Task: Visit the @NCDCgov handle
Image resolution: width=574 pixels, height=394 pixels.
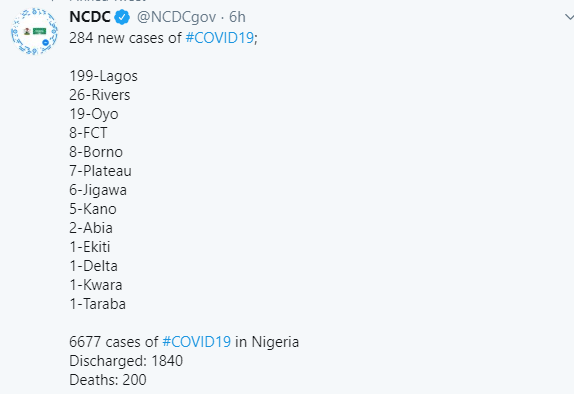Action: tap(176, 17)
